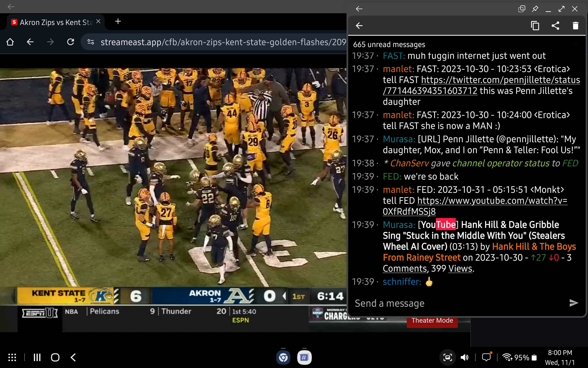Tap the Android home button

(55, 357)
